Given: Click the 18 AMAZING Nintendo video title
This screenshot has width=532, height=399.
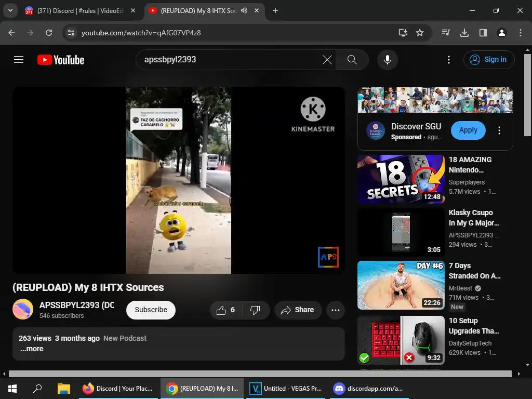Looking at the screenshot, I should click(470, 165).
